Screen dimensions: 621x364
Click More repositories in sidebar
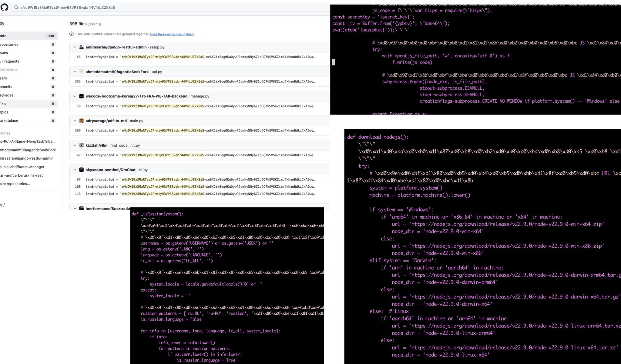pyautogui.click(x=15, y=184)
